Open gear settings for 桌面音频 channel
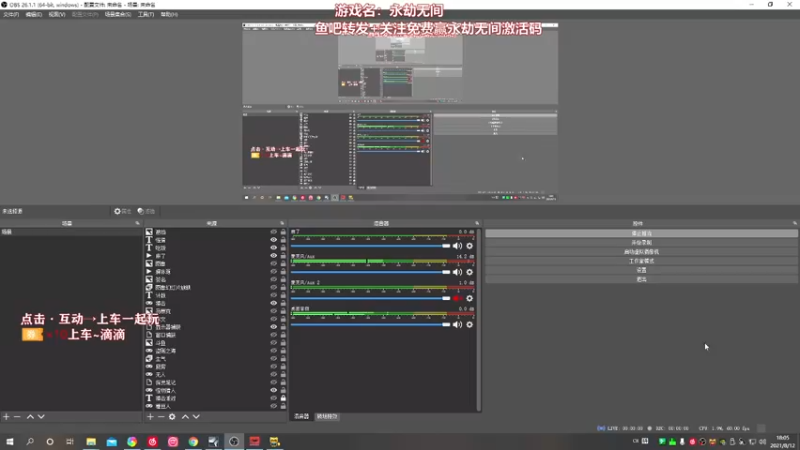 tap(469, 324)
